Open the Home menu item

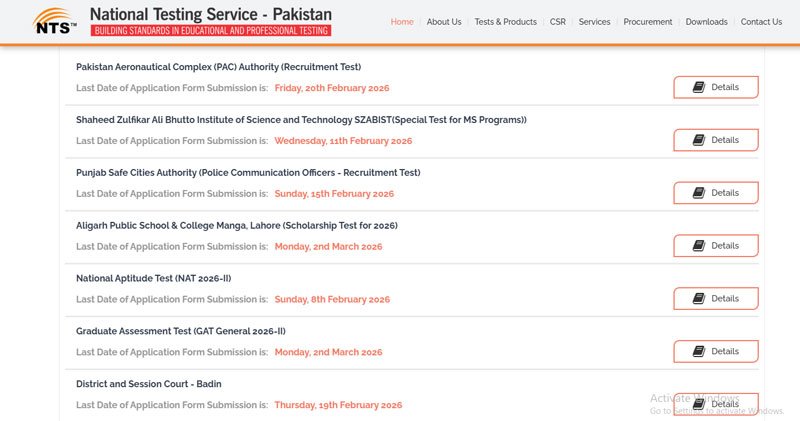402,22
